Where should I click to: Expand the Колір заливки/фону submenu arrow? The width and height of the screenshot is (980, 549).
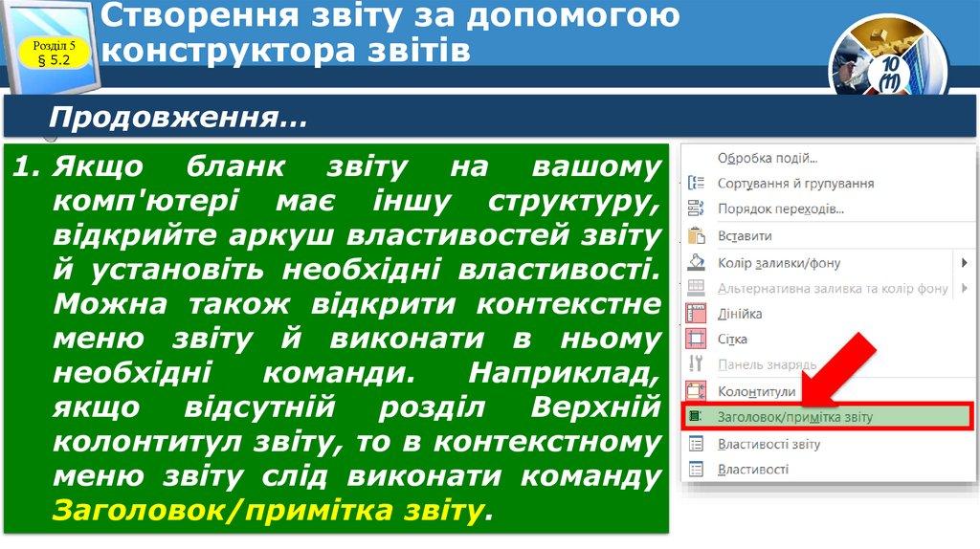pos(964,262)
